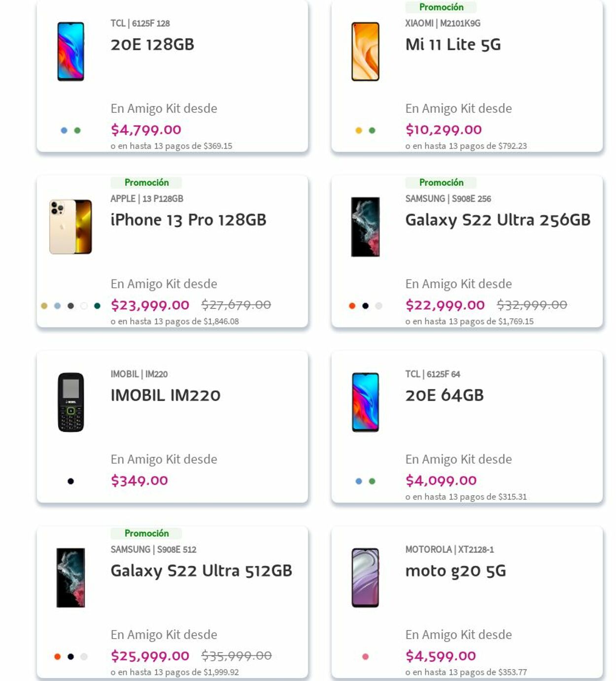Select the blue color of 20E 128GB
The image size is (616, 681).
64,131
